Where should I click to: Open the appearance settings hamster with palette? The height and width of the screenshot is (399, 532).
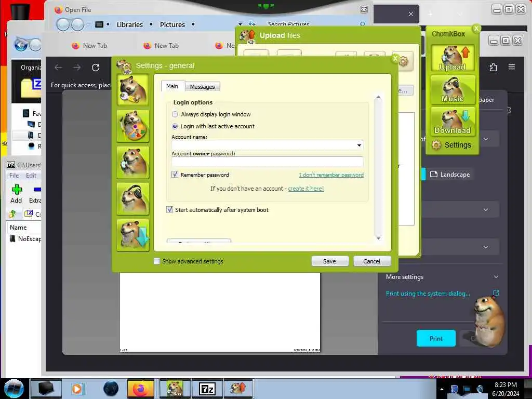click(132, 126)
